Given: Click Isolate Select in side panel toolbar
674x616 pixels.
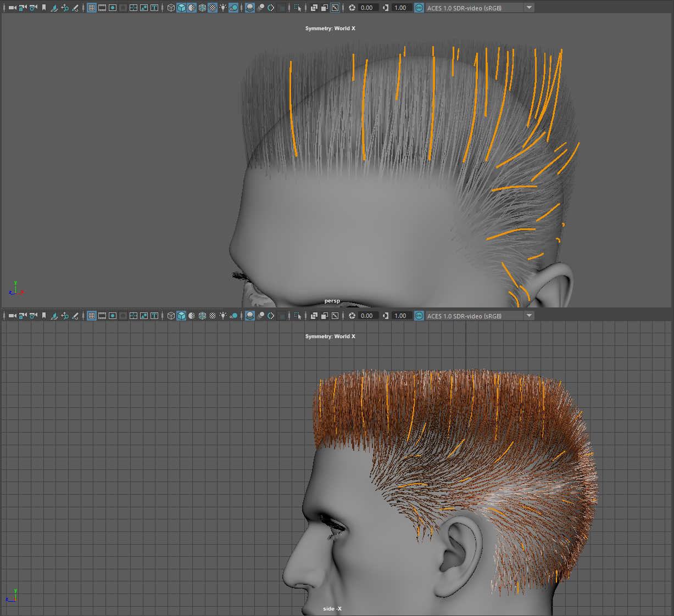Looking at the screenshot, I should (298, 316).
